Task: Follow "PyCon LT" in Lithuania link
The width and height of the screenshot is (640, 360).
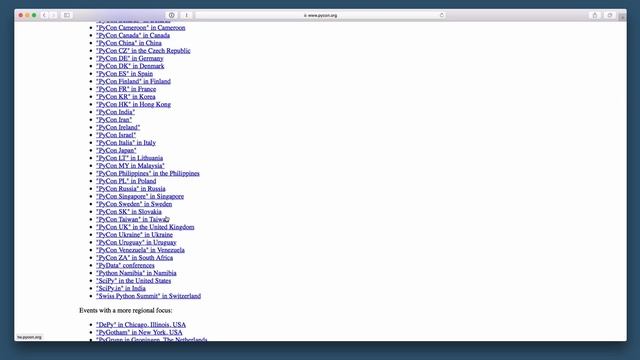Action: pos(129,158)
